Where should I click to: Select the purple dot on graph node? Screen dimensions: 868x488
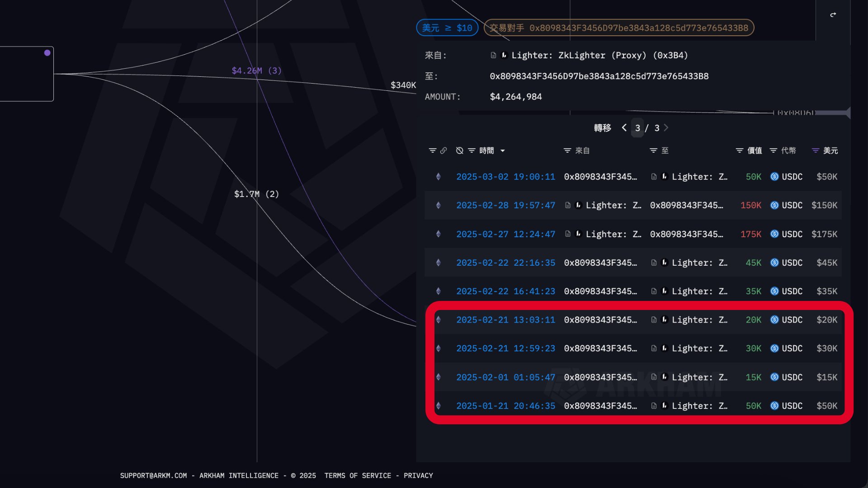[47, 53]
